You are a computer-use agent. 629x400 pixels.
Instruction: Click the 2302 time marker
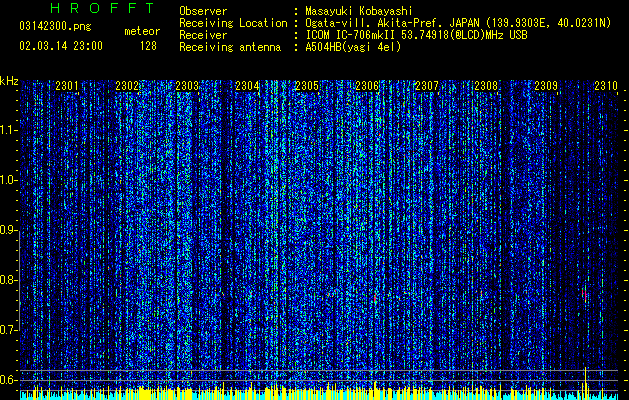(x=127, y=86)
